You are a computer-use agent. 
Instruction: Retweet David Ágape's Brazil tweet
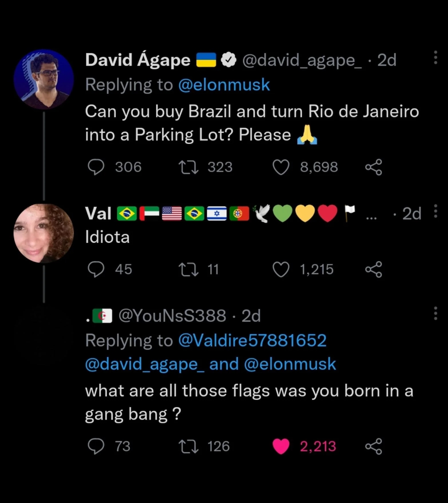click(x=187, y=167)
